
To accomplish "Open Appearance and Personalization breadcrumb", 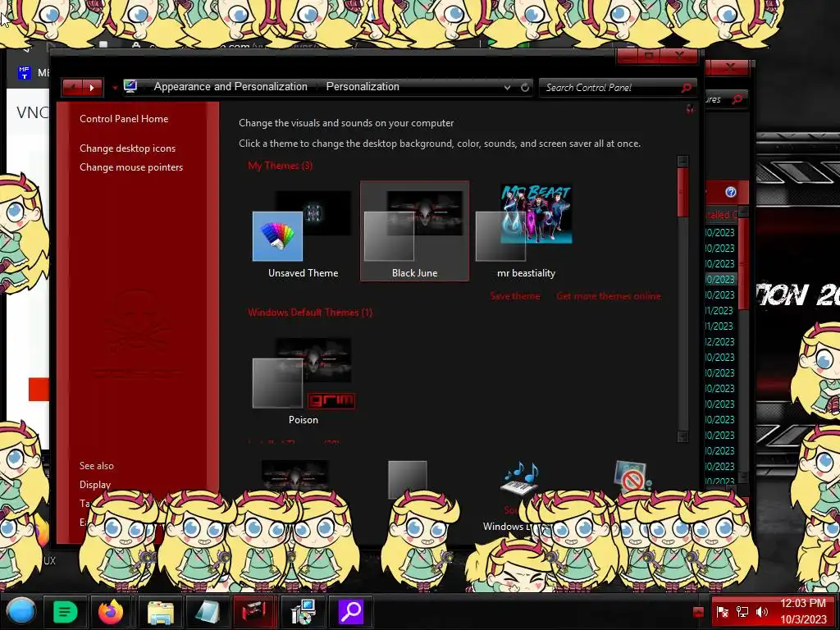I will (x=231, y=87).
